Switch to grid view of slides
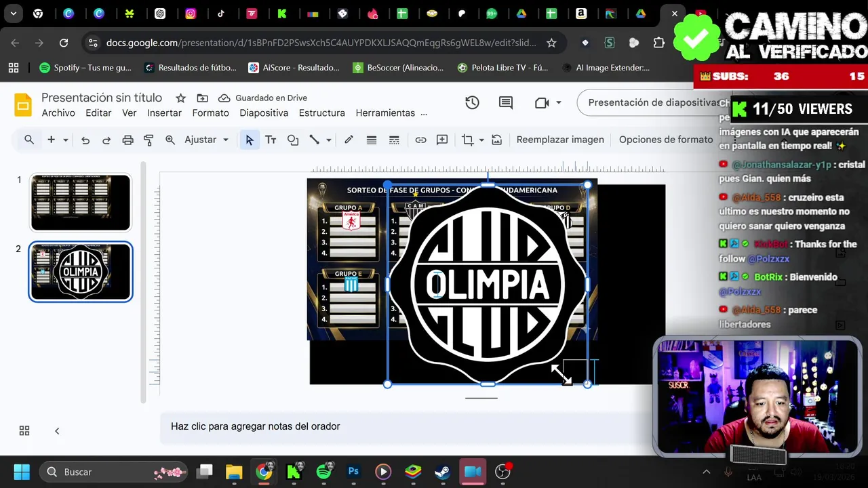The image size is (868, 488). [24, 431]
